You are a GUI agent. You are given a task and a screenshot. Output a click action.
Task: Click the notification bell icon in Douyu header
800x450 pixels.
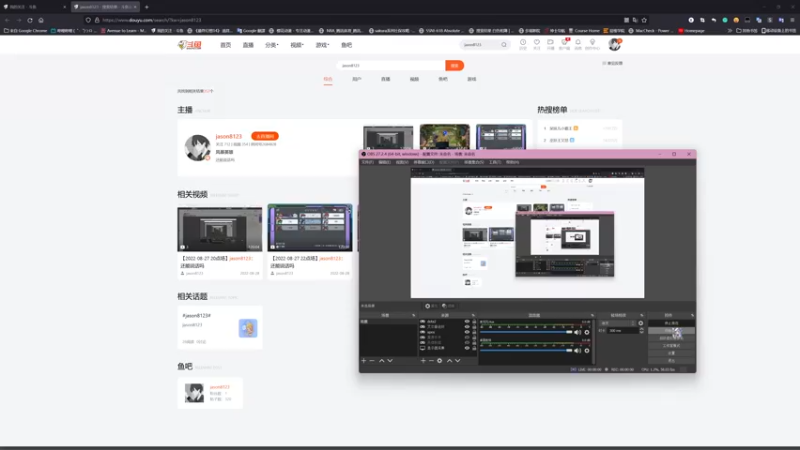click(x=578, y=42)
